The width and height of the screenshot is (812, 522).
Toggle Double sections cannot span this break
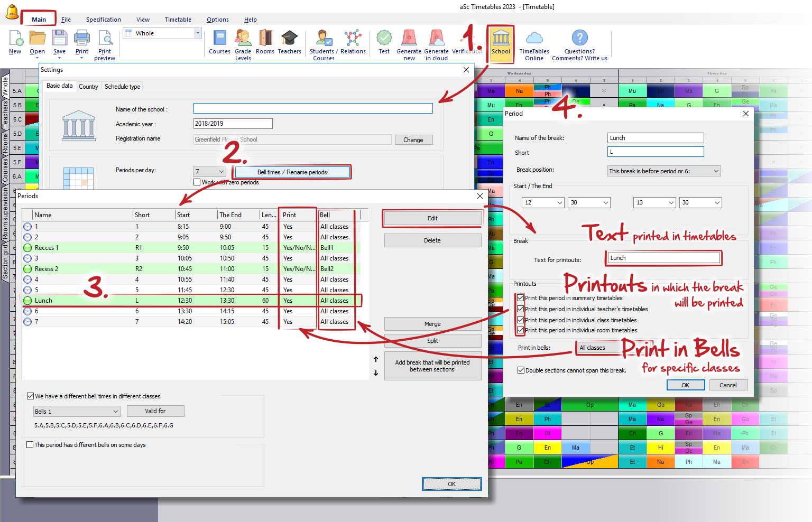click(521, 370)
